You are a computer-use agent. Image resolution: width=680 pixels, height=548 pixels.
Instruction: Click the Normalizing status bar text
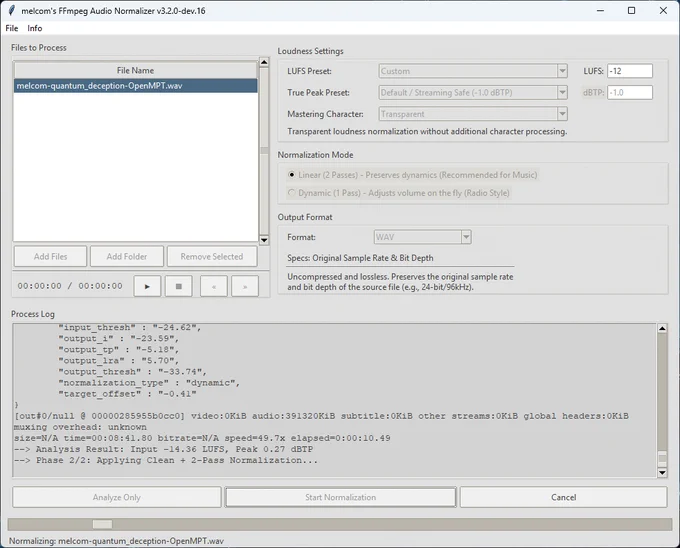pyautogui.click(x=116, y=541)
